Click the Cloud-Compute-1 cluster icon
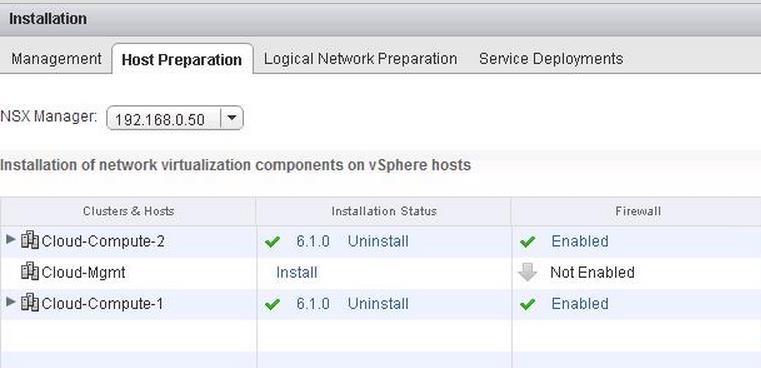 (x=30, y=302)
